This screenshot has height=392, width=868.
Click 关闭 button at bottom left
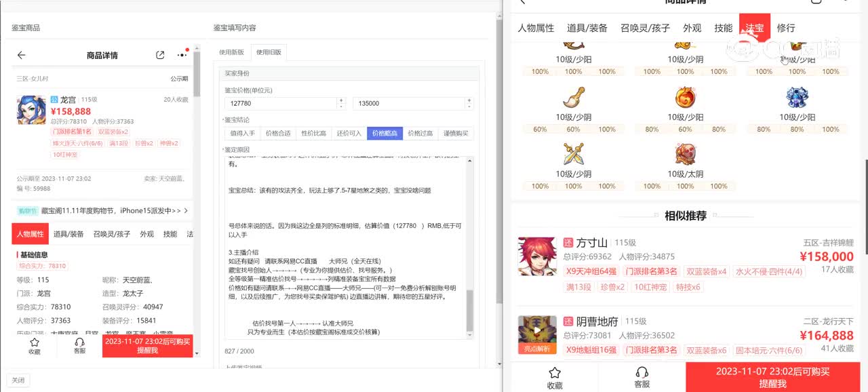point(18,380)
